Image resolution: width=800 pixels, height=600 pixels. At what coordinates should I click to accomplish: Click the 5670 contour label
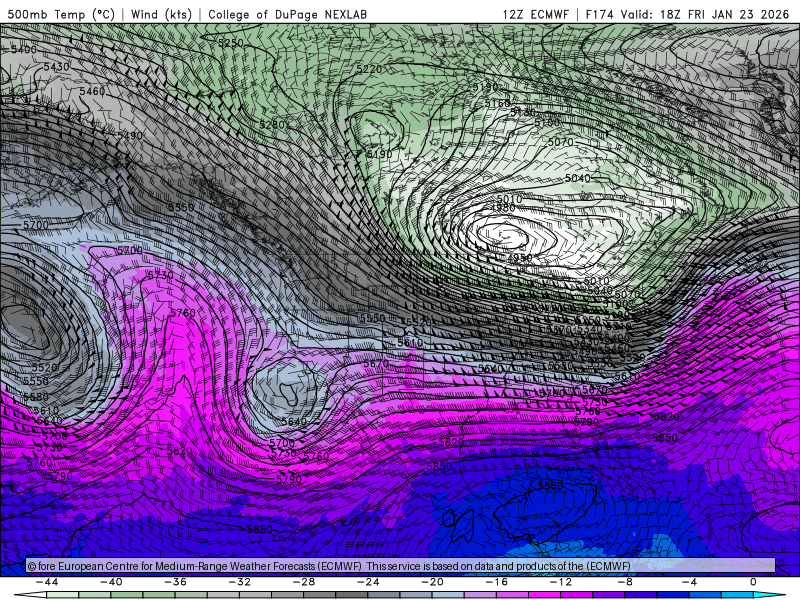[x=376, y=364]
